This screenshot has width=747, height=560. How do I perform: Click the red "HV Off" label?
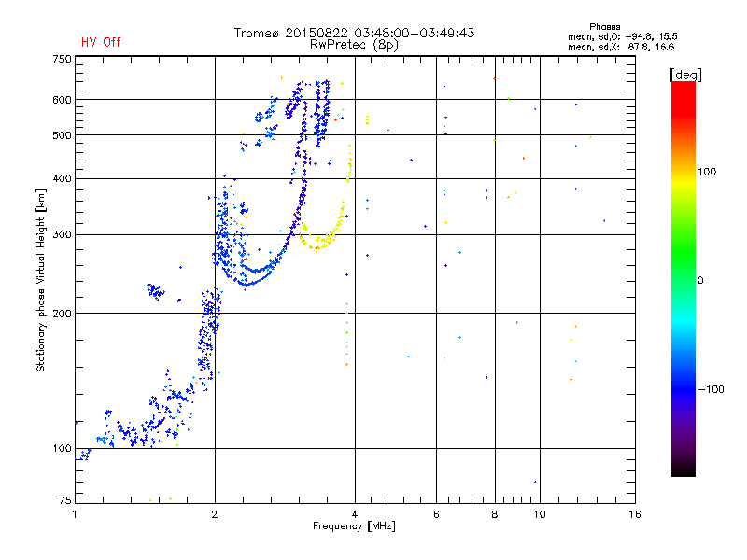click(x=101, y=42)
